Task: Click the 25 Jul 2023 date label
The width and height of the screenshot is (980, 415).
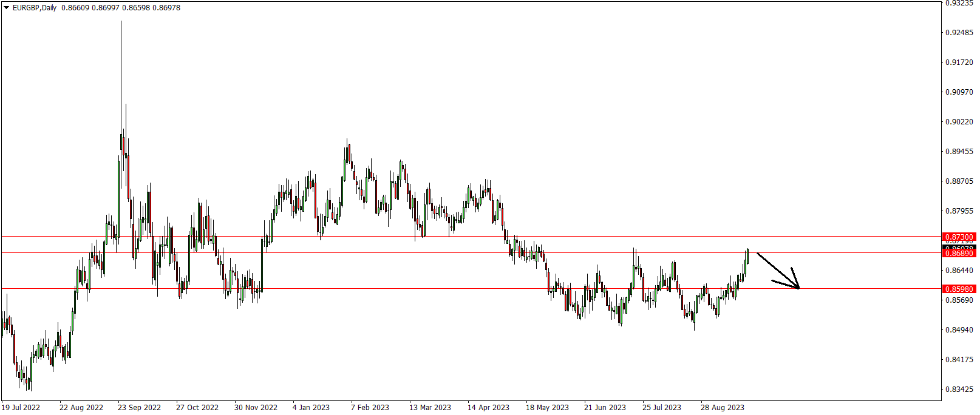Action: [662, 407]
